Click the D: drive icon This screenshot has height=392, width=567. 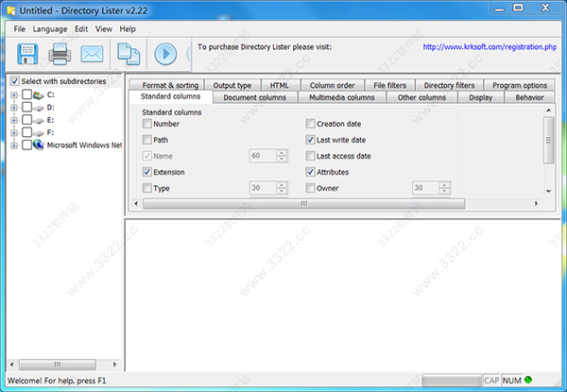(39, 108)
